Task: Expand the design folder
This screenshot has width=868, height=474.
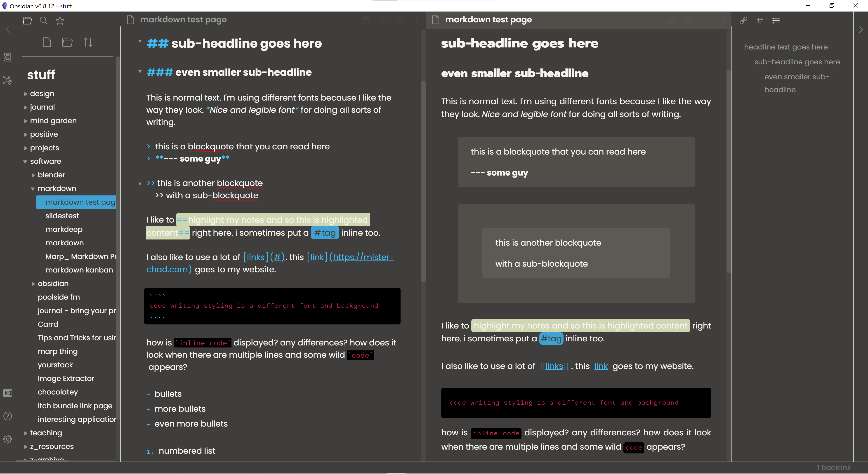Action: click(x=42, y=94)
